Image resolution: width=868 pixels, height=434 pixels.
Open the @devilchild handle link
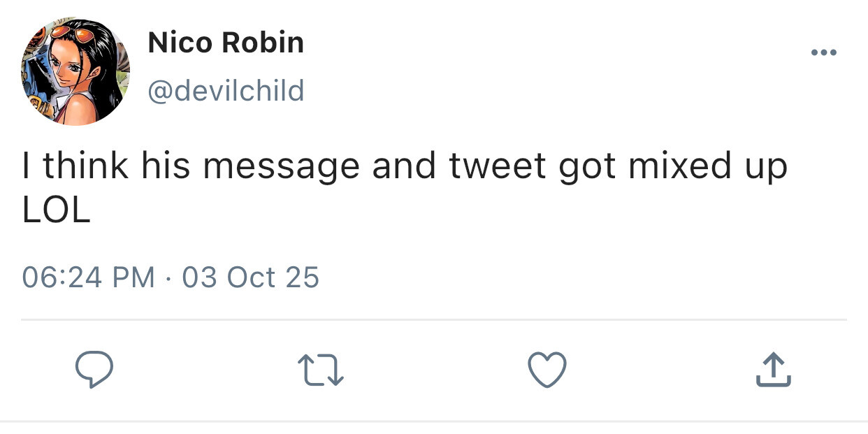click(226, 91)
